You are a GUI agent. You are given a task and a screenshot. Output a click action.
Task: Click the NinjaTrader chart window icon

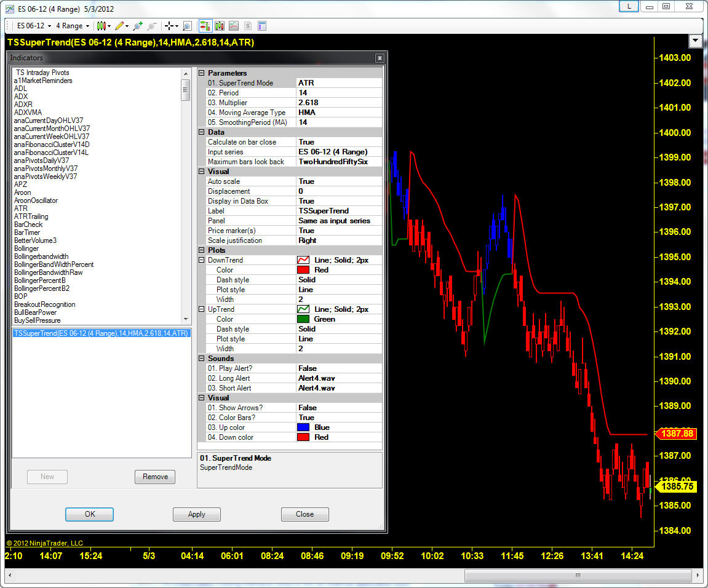pos(9,9)
